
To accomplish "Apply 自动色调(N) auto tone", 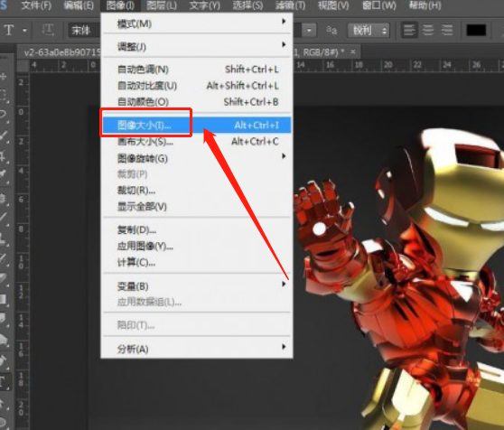I will pyautogui.click(x=196, y=70).
